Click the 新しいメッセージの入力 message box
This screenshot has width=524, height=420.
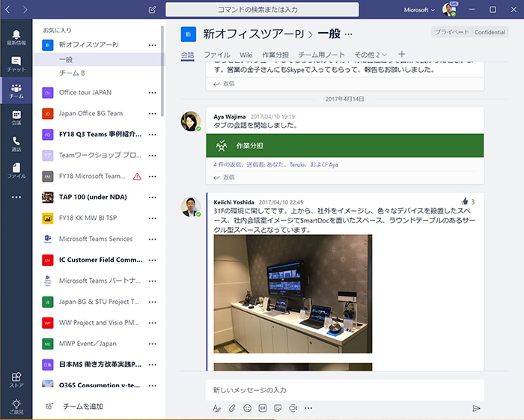(x=345, y=390)
